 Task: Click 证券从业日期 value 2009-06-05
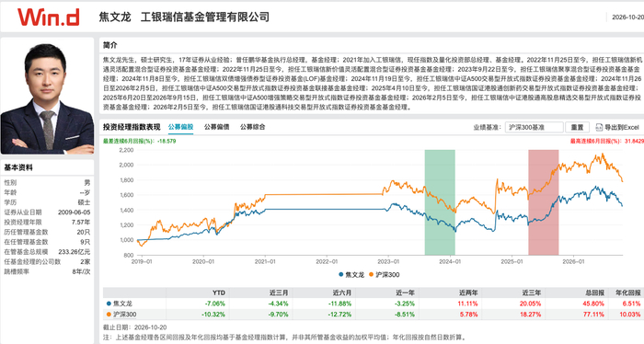click(74, 212)
